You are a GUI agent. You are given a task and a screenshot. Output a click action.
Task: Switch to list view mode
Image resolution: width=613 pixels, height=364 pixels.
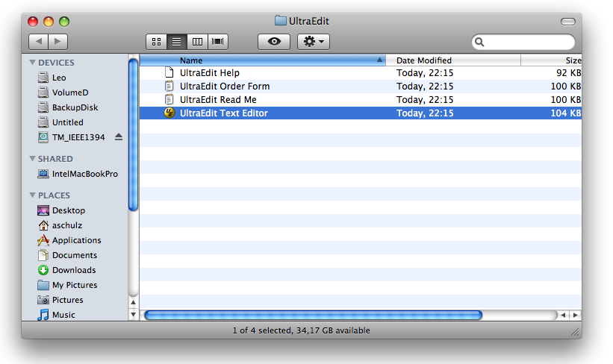point(177,42)
